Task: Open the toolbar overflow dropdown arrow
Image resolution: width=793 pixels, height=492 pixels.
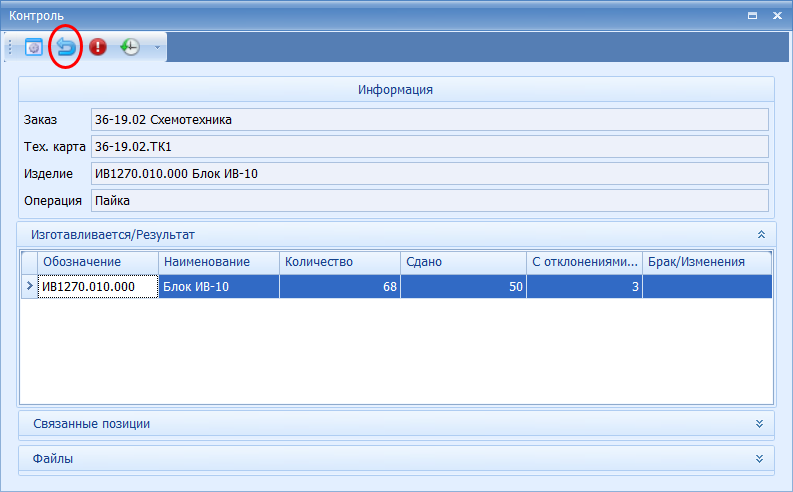Action: [156, 47]
